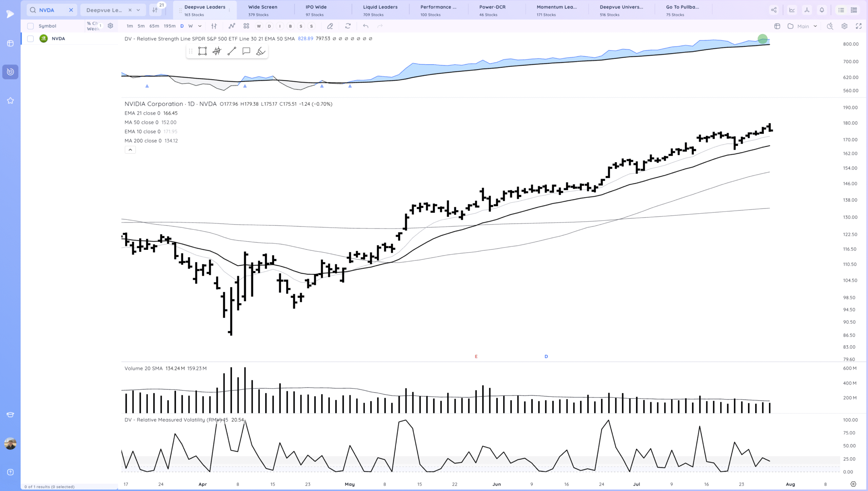This screenshot has height=491, width=868.
Task: Open the alerts bell icon
Action: (822, 10)
